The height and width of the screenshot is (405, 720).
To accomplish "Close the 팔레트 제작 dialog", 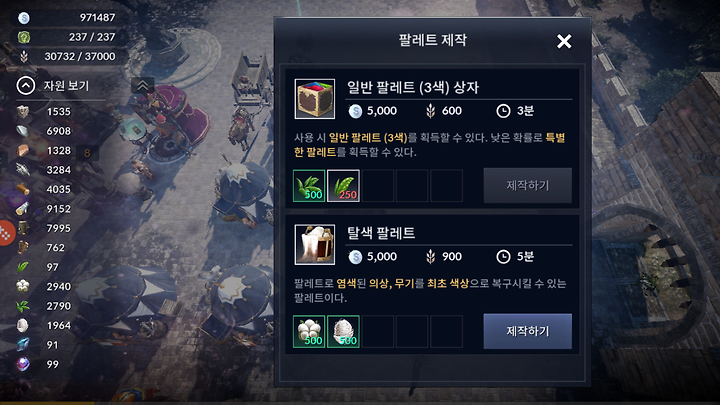I will 564,41.
